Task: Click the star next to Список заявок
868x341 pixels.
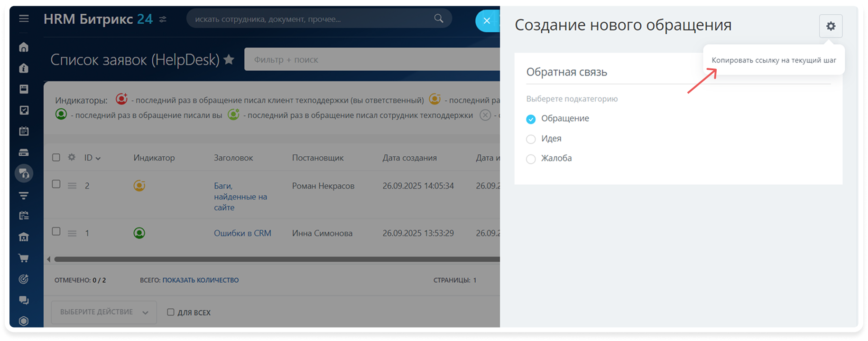Action: coord(229,60)
